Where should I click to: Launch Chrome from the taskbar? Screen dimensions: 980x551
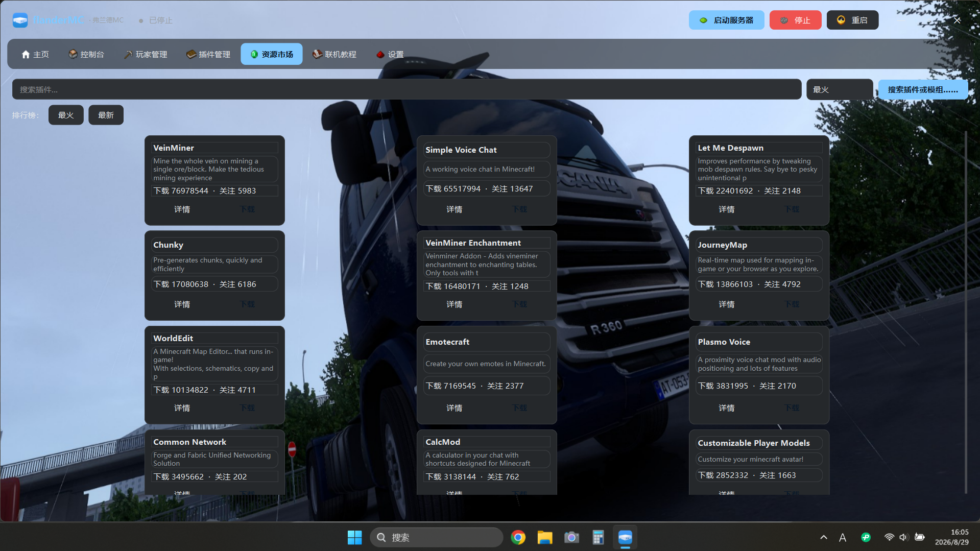coord(518,537)
